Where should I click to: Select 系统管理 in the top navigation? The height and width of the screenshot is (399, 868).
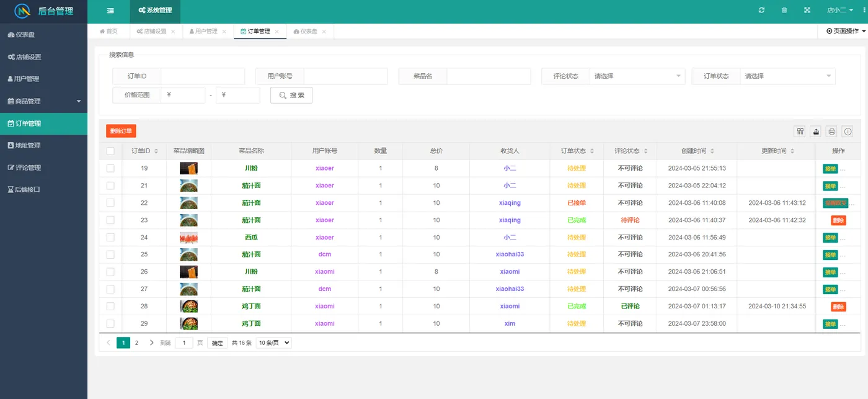(x=155, y=11)
